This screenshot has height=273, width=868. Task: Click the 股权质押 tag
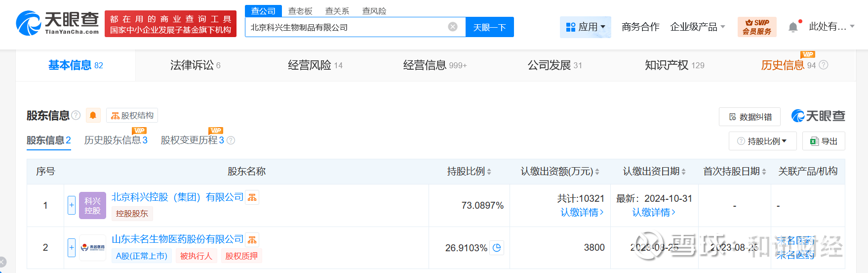[x=241, y=256]
